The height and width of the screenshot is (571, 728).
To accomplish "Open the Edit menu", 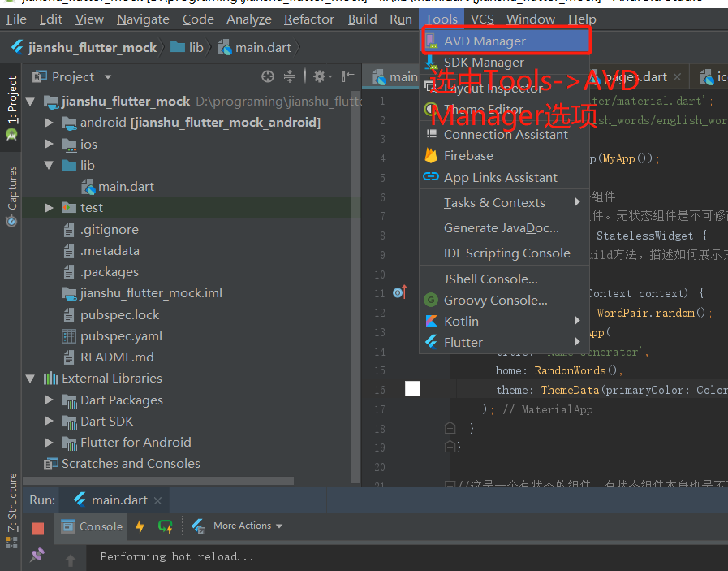I will (50, 19).
